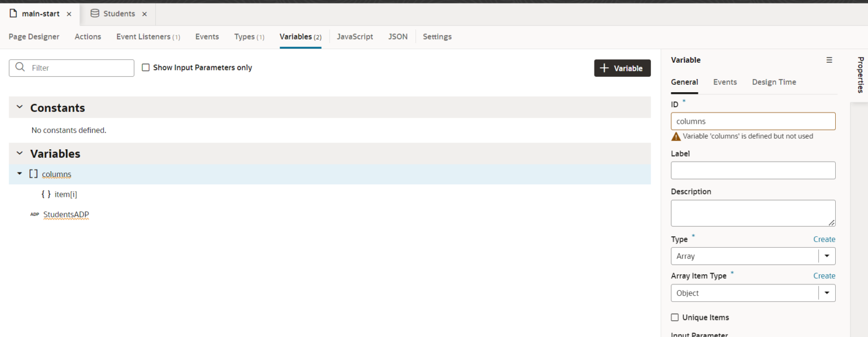Click inside the Label input field
Viewport: 868px width, 337px height.
tap(753, 170)
